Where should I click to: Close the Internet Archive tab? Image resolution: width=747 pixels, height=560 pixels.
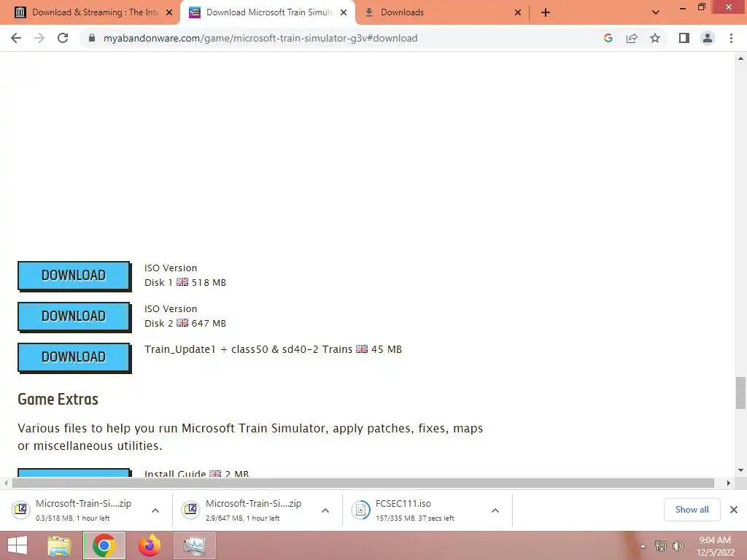click(x=169, y=12)
